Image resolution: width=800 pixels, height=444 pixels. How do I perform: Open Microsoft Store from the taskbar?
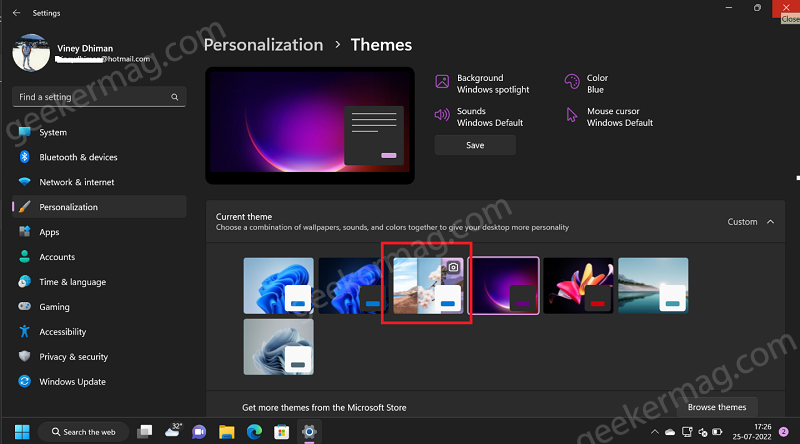click(x=281, y=432)
